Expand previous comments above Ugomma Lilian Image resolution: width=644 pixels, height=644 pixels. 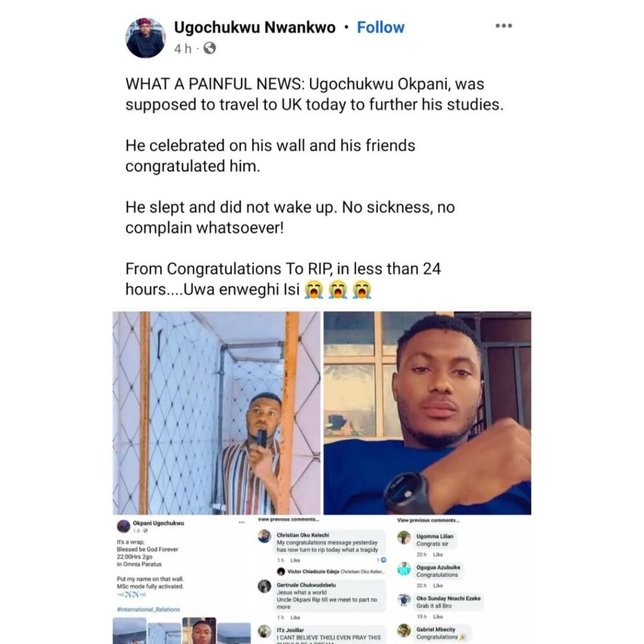click(x=428, y=520)
